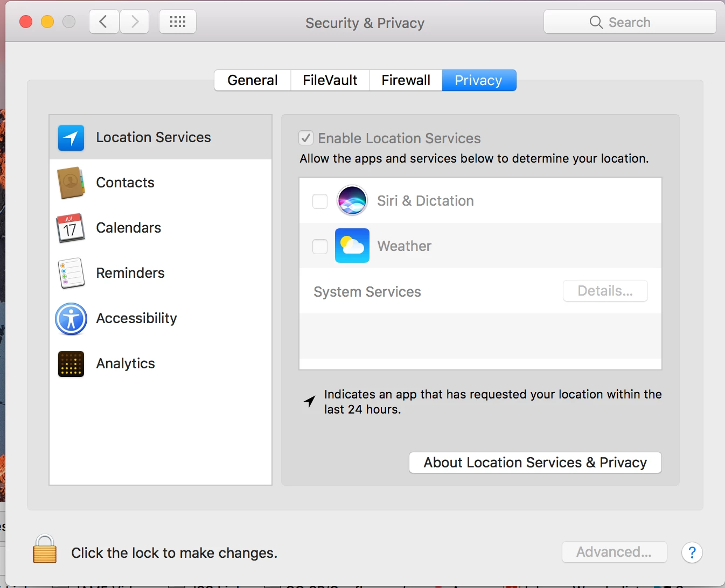Select Contacts label in privacy list

[x=125, y=183]
